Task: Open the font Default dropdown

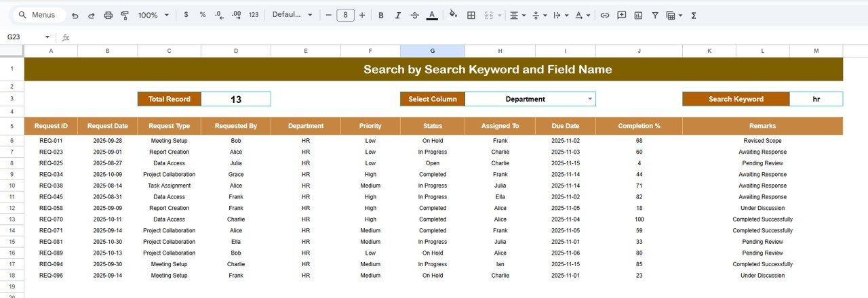Action: (292, 15)
